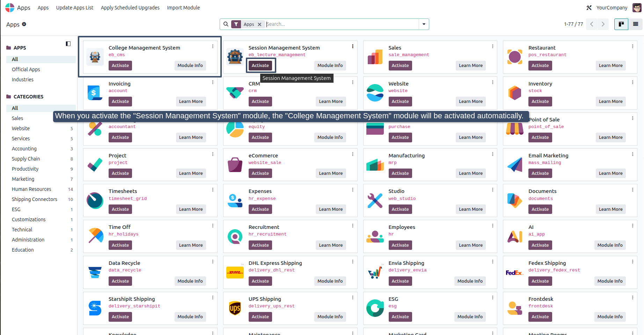Click the Studio app icon
644x335 pixels.
click(375, 200)
